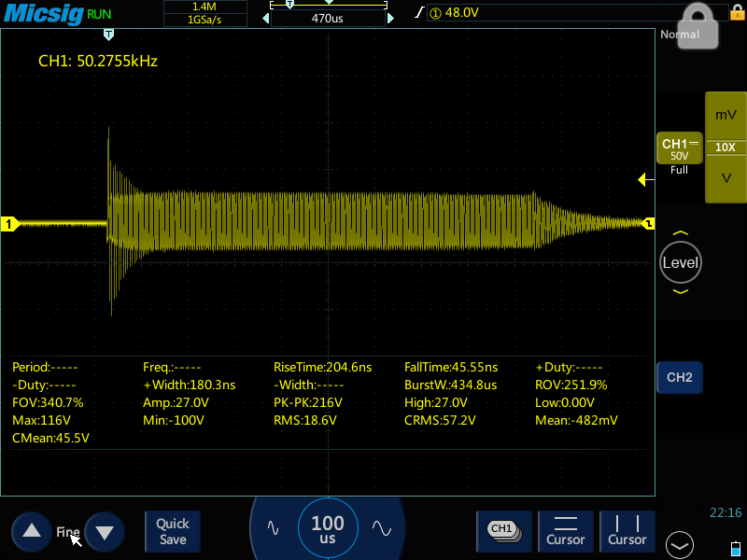Select the CMean:45.5V measurement
747x560 pixels.
(x=50, y=438)
